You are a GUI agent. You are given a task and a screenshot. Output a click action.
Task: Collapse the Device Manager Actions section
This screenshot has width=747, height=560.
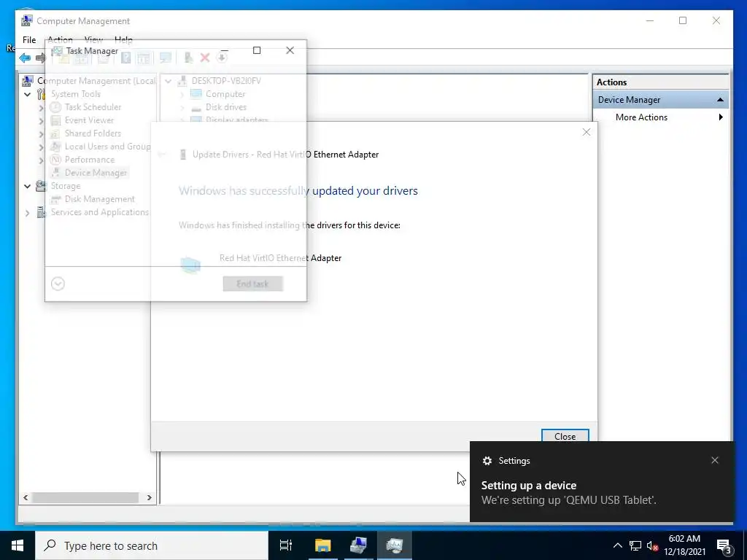720,99
